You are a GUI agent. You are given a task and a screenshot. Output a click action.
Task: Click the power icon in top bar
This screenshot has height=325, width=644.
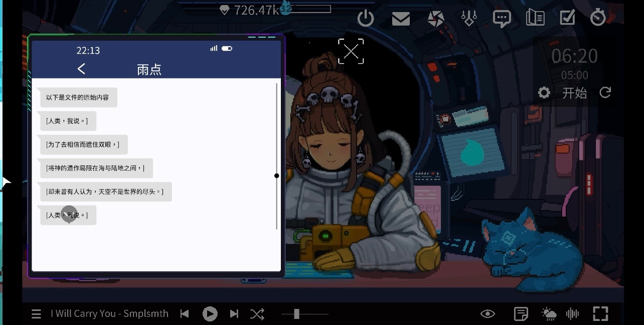[x=366, y=19]
